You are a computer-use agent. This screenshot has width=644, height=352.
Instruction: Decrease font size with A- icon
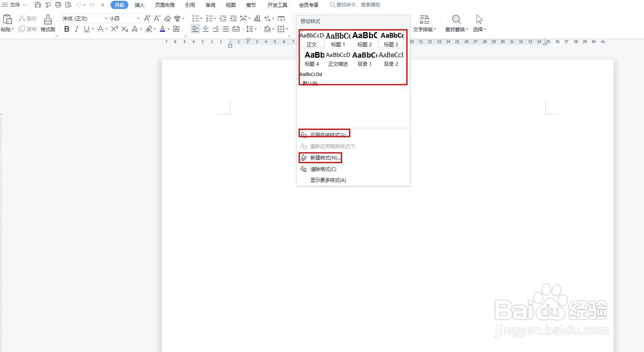click(157, 18)
